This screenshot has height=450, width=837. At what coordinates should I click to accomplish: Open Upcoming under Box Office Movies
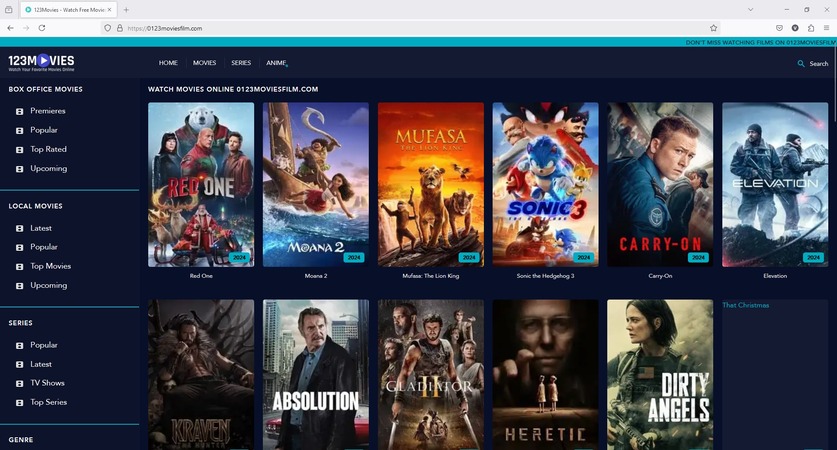49,169
